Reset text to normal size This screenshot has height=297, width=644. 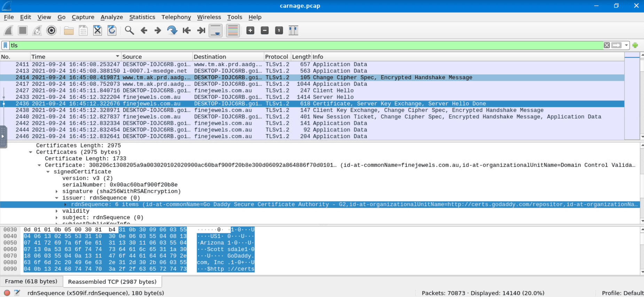pyautogui.click(x=279, y=31)
